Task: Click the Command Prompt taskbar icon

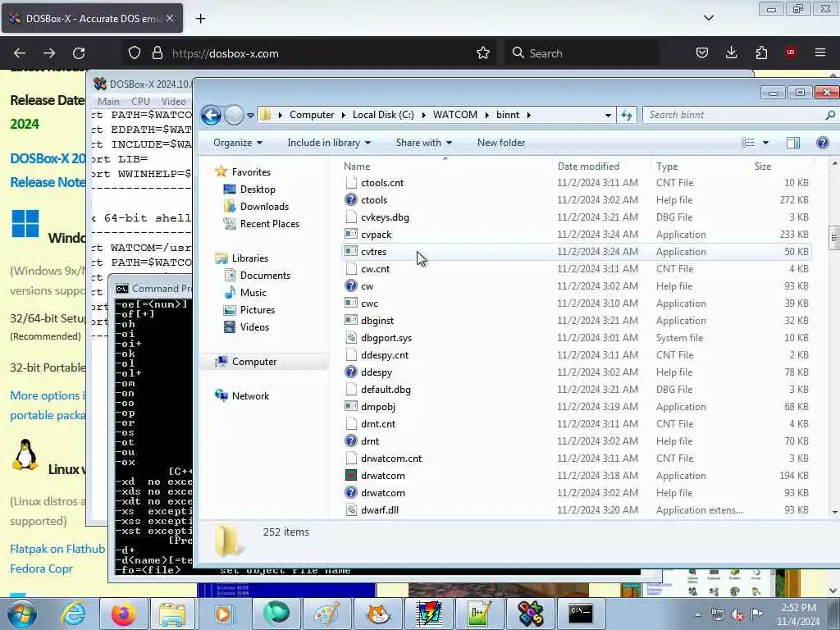Action: [581, 613]
